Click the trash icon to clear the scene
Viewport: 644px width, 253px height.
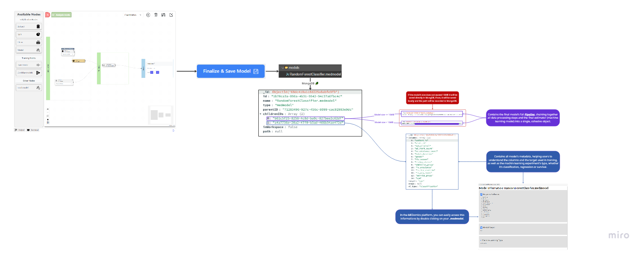156,15
